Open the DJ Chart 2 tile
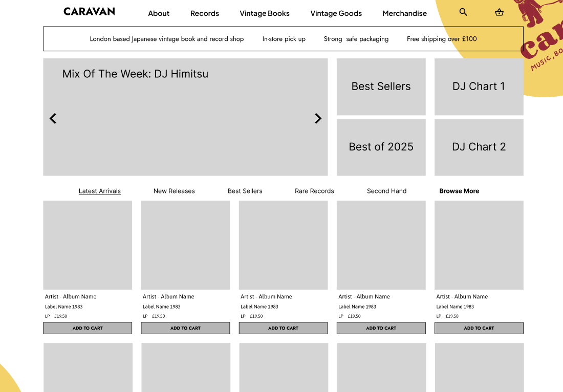This screenshot has width=563, height=392. coord(479,147)
